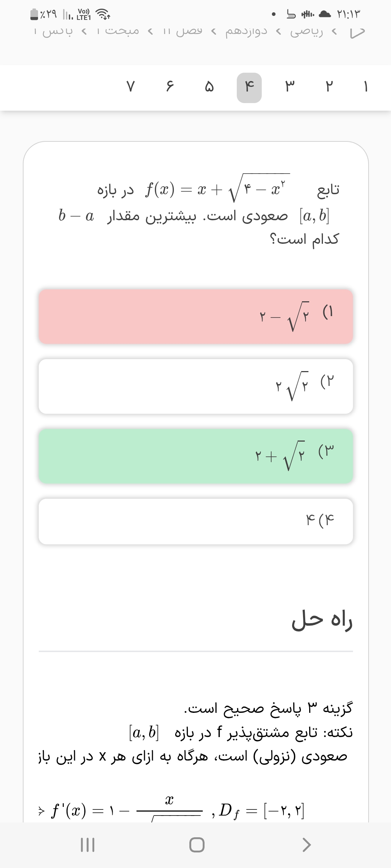This screenshot has width=391, height=868.
Task: Tap the currently selected question ۴ tab
Action: [249, 87]
